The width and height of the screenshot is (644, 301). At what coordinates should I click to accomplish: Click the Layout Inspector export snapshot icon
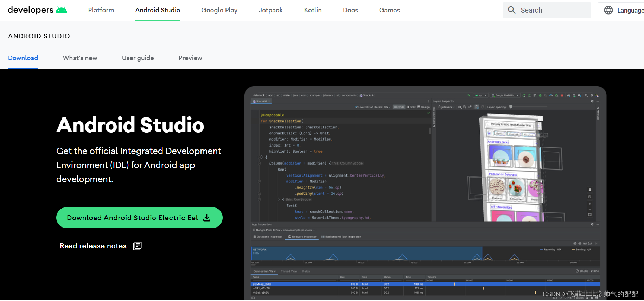click(x=470, y=107)
